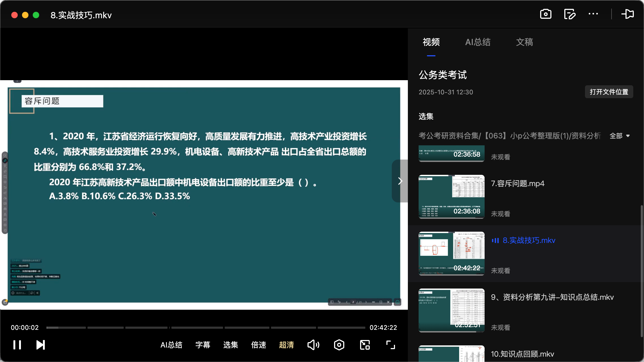Open episode 7.容斥问题.mp4 from the list
644x362 pixels.
pyautogui.click(x=517, y=183)
